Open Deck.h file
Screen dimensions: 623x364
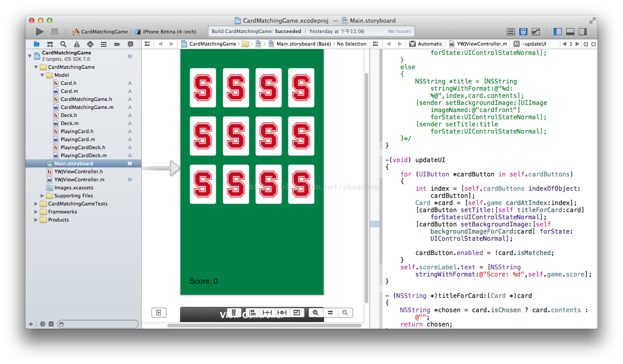pos(83,115)
